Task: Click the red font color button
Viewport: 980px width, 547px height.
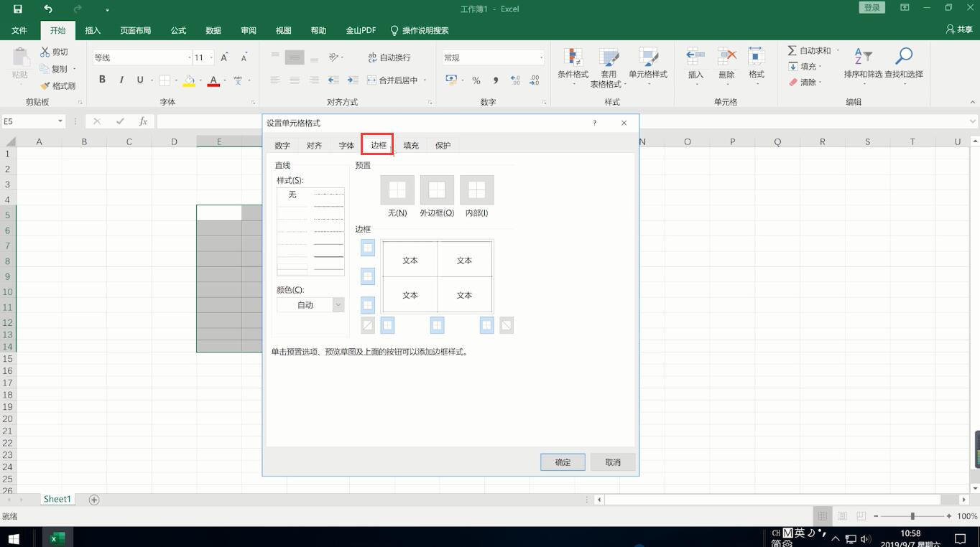Action: pos(213,80)
